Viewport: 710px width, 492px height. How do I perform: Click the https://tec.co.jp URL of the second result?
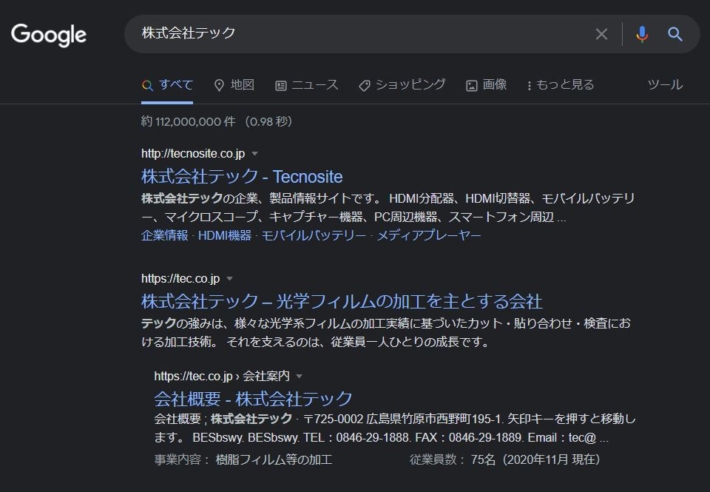[x=181, y=279]
